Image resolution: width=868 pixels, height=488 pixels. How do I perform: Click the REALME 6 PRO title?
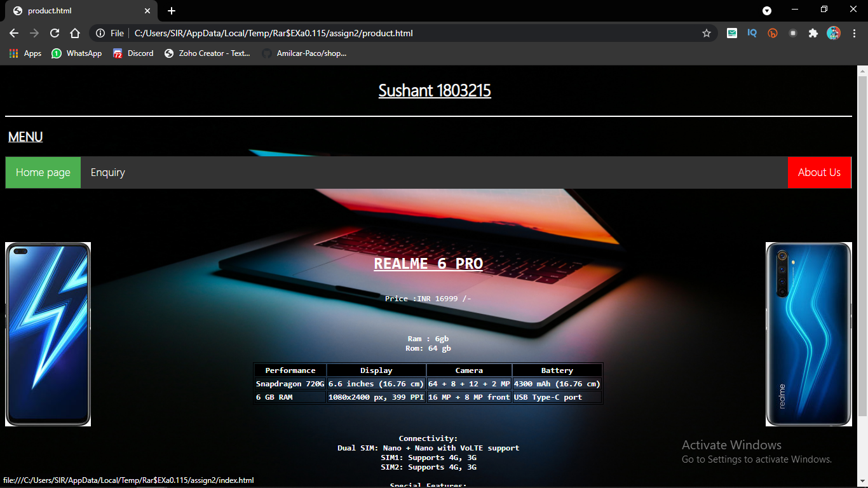click(428, 264)
